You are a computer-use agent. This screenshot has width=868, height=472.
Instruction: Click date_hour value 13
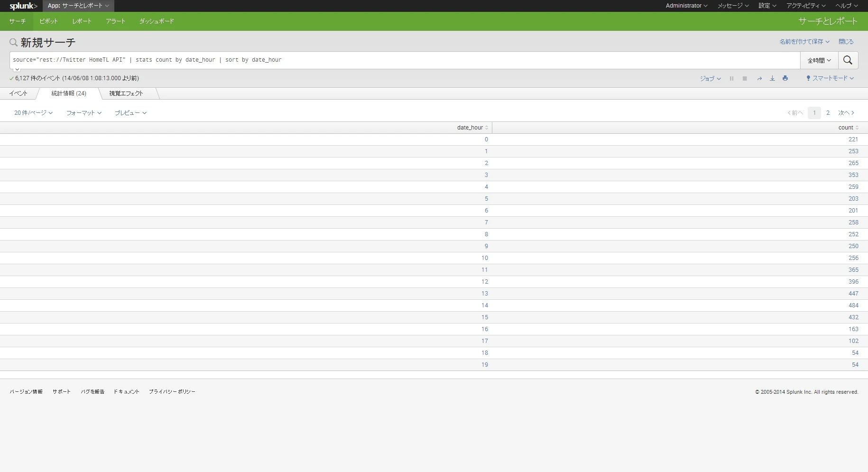tap(485, 294)
